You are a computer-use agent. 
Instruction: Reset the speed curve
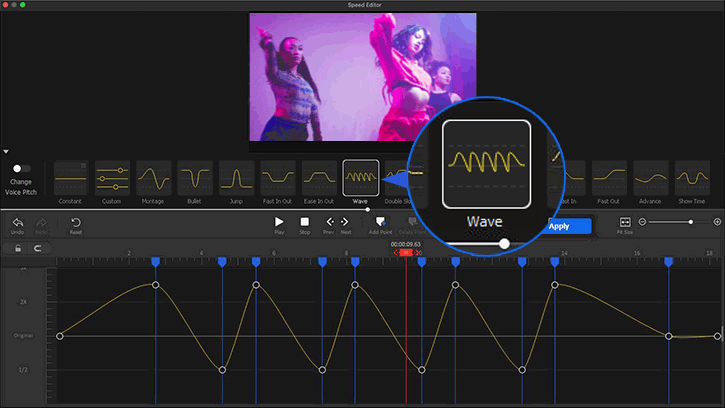click(x=75, y=222)
